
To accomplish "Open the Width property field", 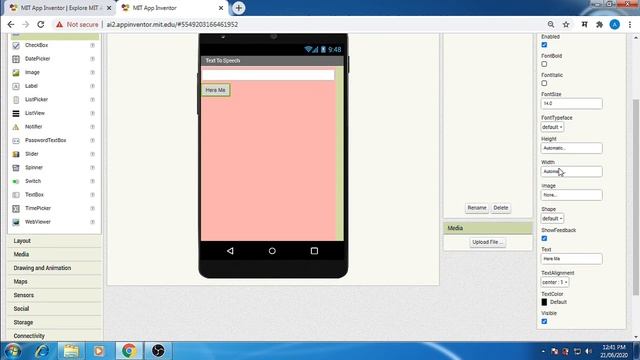I will tap(571, 172).
